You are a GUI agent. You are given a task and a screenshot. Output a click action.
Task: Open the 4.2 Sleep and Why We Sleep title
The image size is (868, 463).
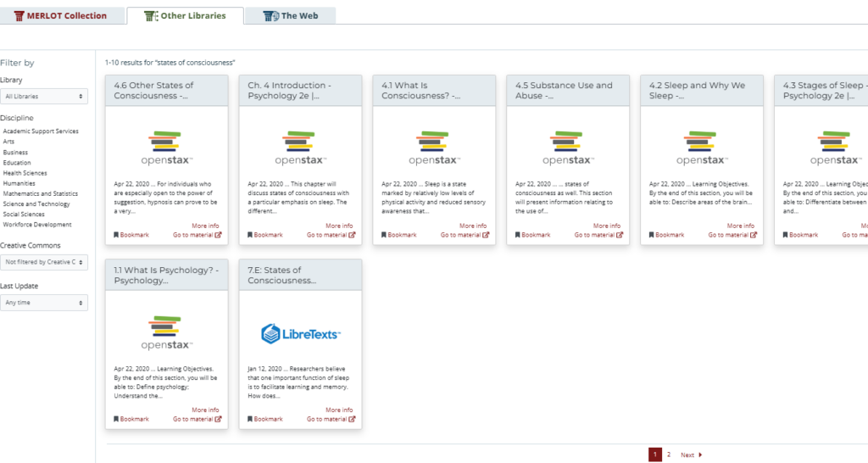coord(697,90)
